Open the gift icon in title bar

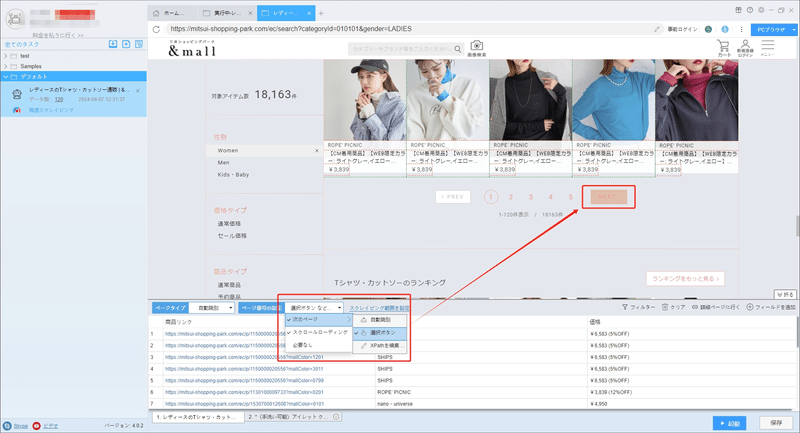(738, 10)
